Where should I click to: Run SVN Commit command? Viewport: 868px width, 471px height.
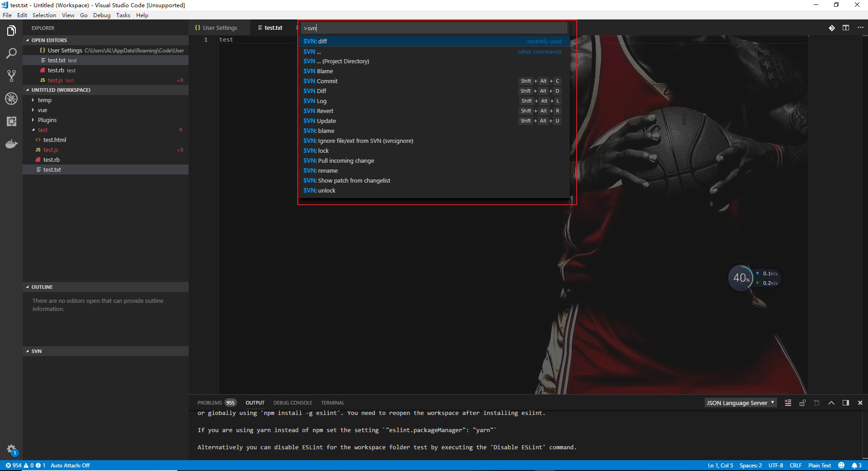click(433, 81)
